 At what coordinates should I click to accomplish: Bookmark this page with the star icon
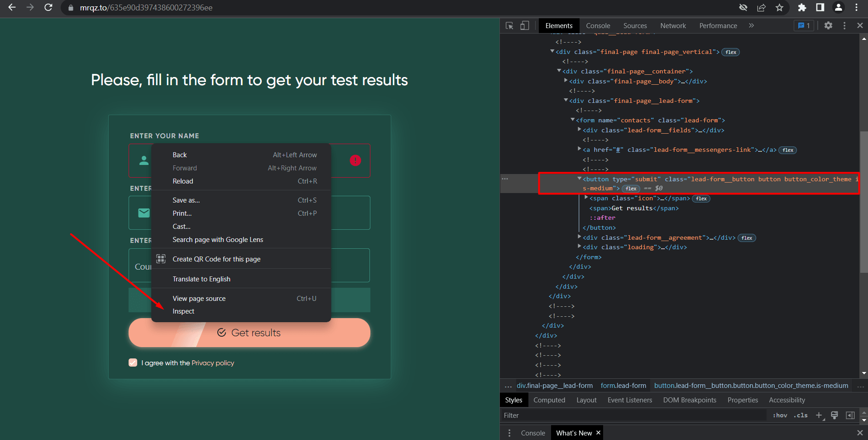pyautogui.click(x=779, y=8)
